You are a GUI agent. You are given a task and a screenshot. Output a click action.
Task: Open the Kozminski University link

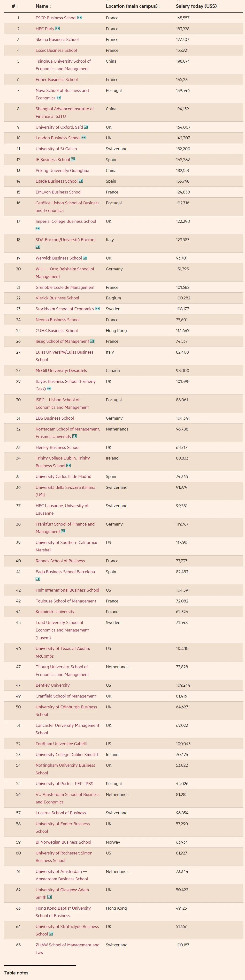[55, 612]
